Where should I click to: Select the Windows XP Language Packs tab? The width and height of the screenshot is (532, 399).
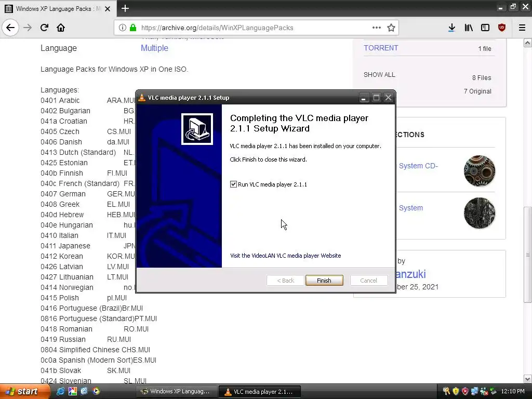(58, 8)
